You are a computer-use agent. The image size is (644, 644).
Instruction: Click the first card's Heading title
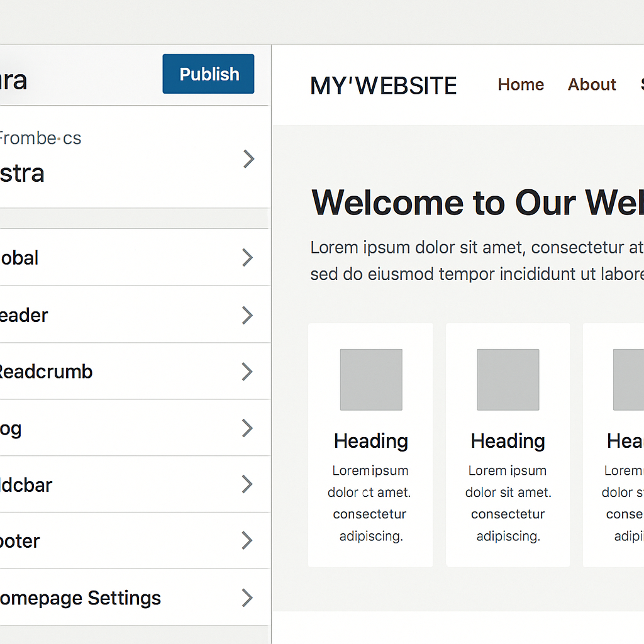[x=371, y=441]
